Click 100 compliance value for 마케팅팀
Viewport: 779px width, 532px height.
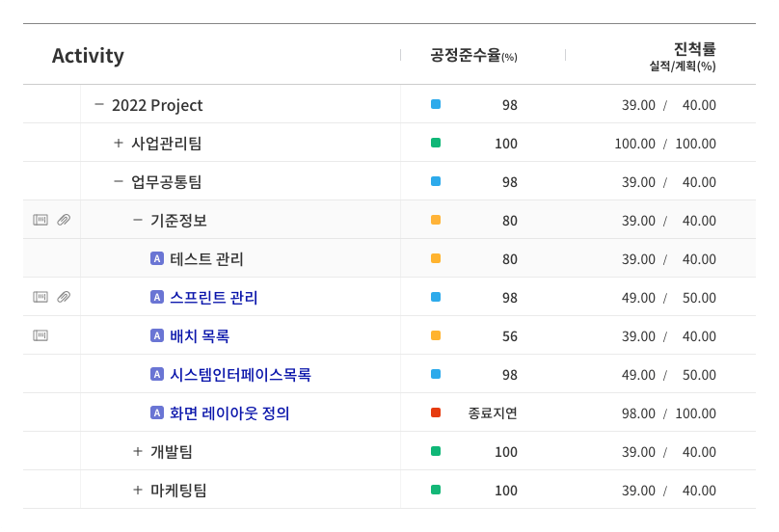pos(506,491)
